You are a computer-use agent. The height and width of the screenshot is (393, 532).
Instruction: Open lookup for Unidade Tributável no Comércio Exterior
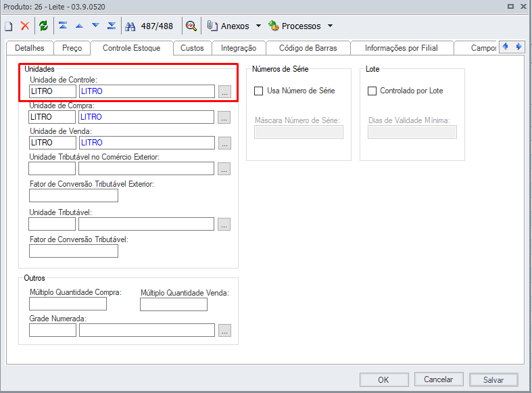[224, 168]
